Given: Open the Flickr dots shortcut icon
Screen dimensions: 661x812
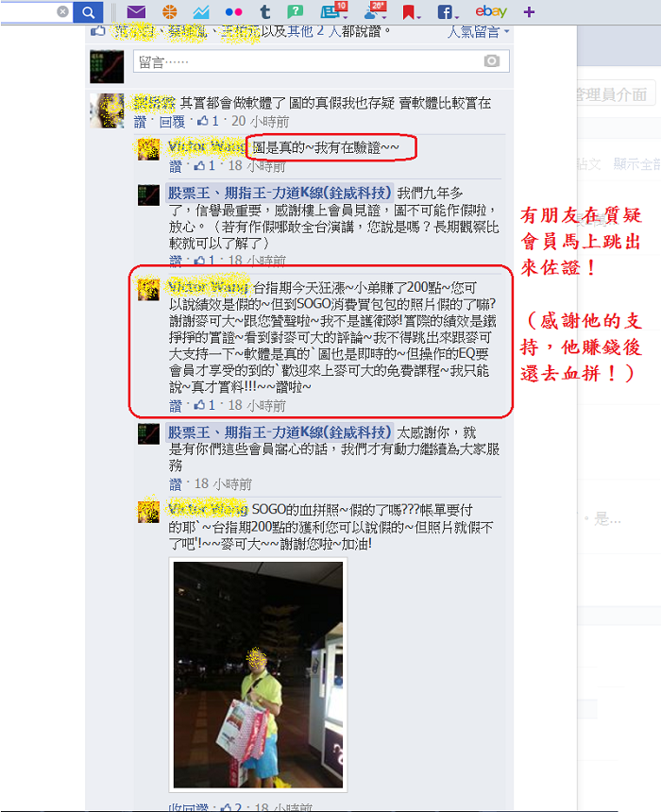Looking at the screenshot, I should coord(233,12).
